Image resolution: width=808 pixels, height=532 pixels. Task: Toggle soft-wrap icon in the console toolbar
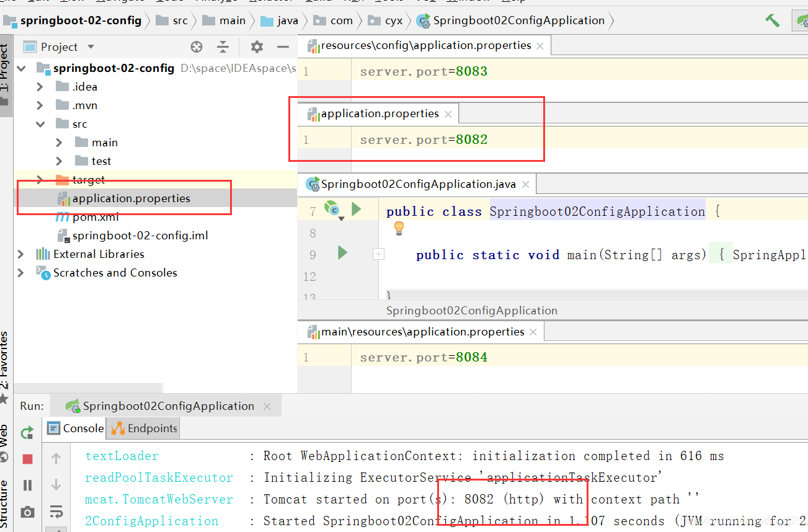pyautogui.click(x=56, y=512)
